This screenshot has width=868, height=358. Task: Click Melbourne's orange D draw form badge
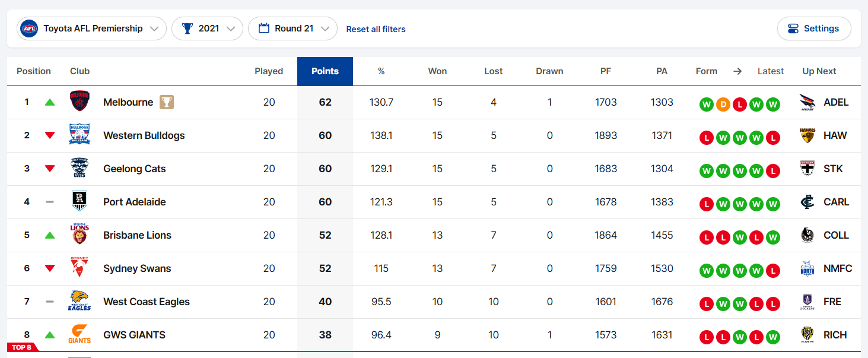(x=723, y=104)
